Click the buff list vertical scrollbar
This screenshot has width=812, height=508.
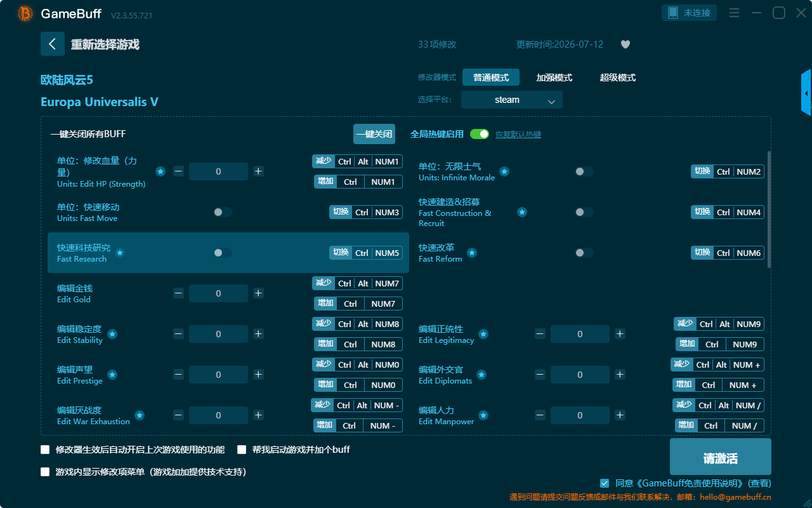(x=769, y=210)
